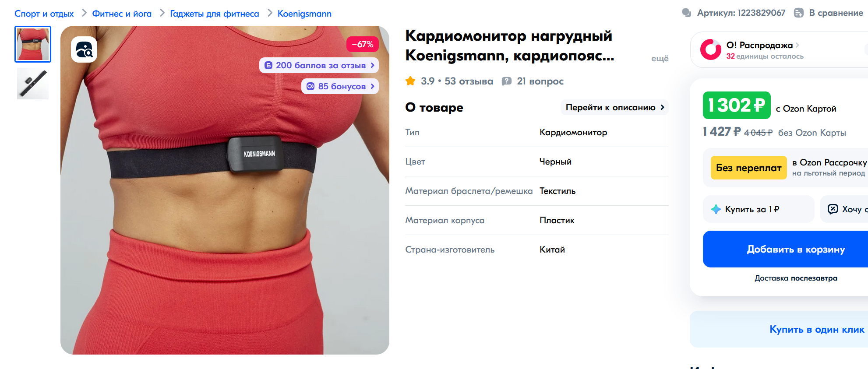Click the comparison icon next to В сравнение
This screenshot has height=369, width=868.
click(x=799, y=13)
